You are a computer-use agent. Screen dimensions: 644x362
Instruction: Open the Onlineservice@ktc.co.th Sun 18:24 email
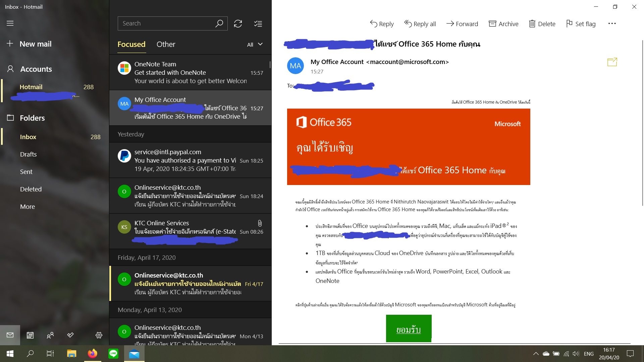[x=190, y=196]
